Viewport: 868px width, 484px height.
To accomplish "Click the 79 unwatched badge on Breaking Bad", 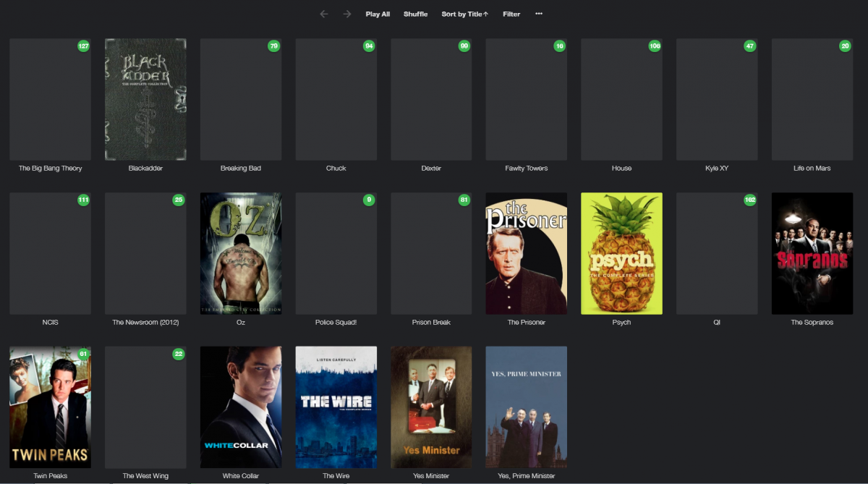I will [273, 46].
